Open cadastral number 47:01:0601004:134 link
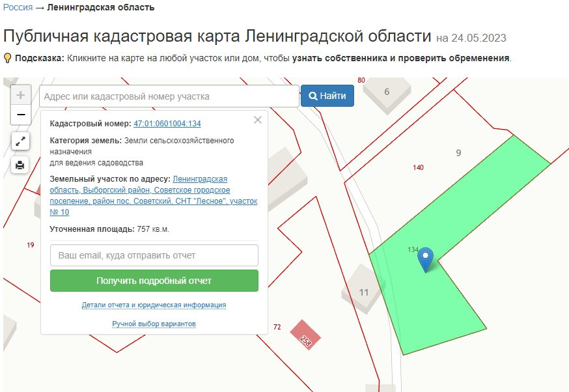Viewport: 569px width, 392px height. (x=167, y=124)
